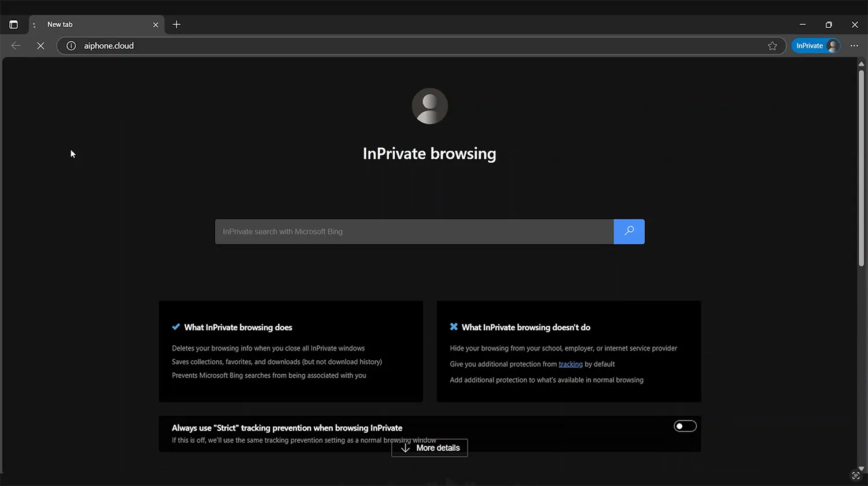868x486 pixels.
Task: Open the tab actions menu icon
Action: click(13, 24)
